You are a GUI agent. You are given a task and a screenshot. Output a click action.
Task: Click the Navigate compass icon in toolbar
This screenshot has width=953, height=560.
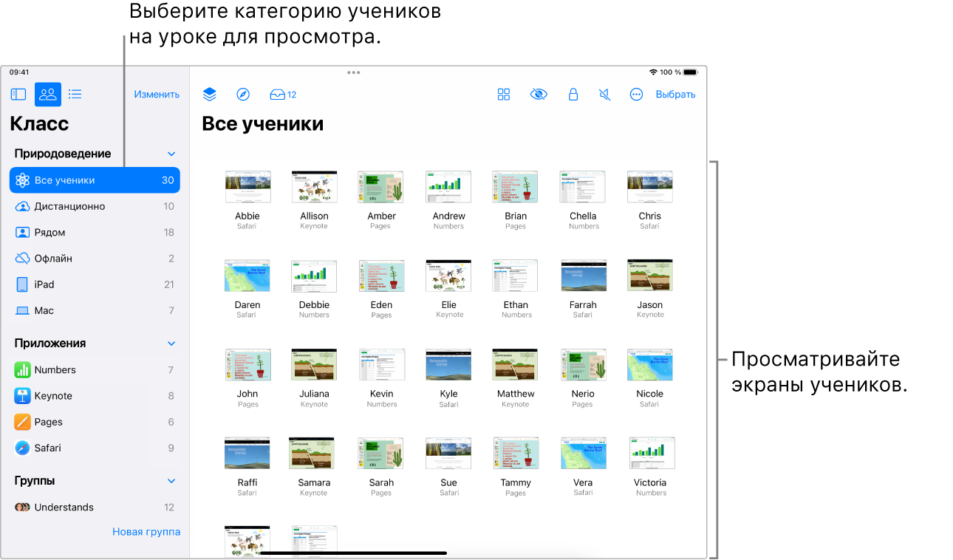point(243,94)
